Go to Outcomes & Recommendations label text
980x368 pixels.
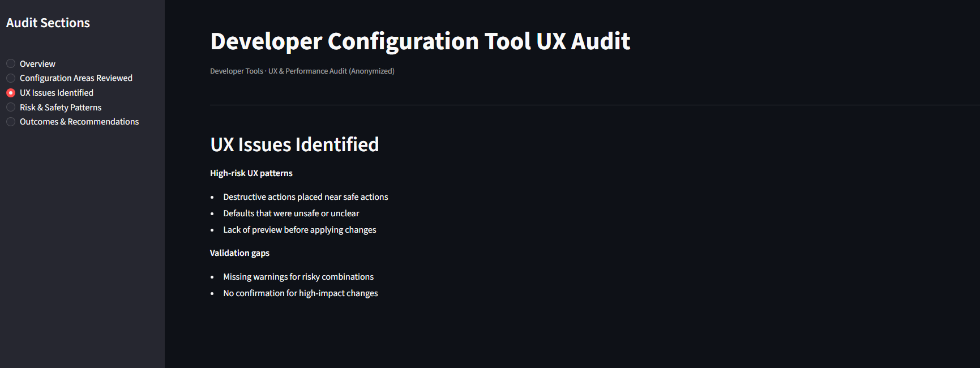[79, 122]
